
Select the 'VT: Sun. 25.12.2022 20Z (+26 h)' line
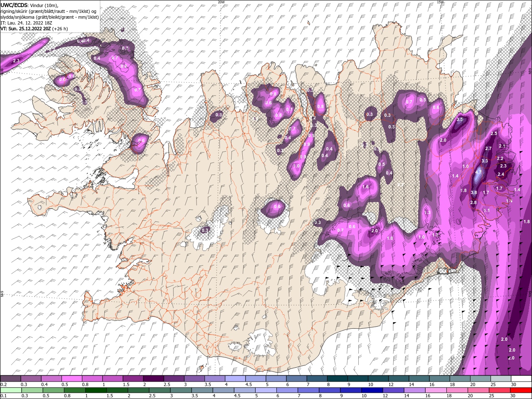pos(34,29)
